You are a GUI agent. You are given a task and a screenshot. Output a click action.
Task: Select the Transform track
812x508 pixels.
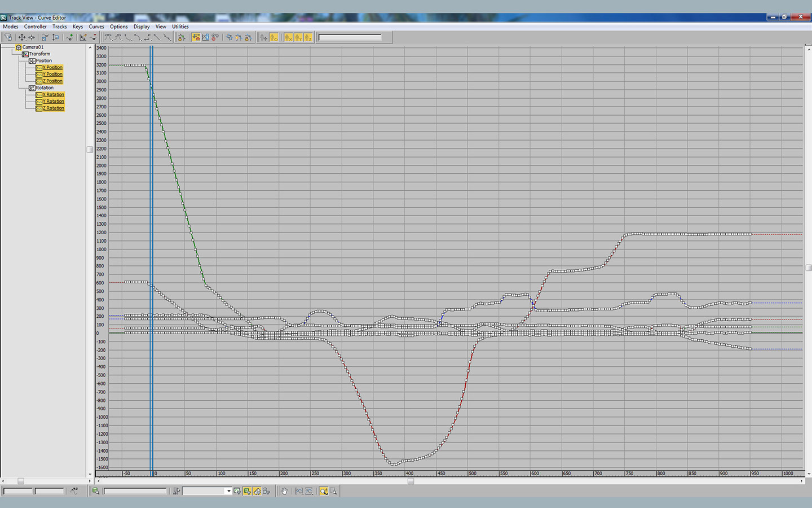[x=39, y=54]
